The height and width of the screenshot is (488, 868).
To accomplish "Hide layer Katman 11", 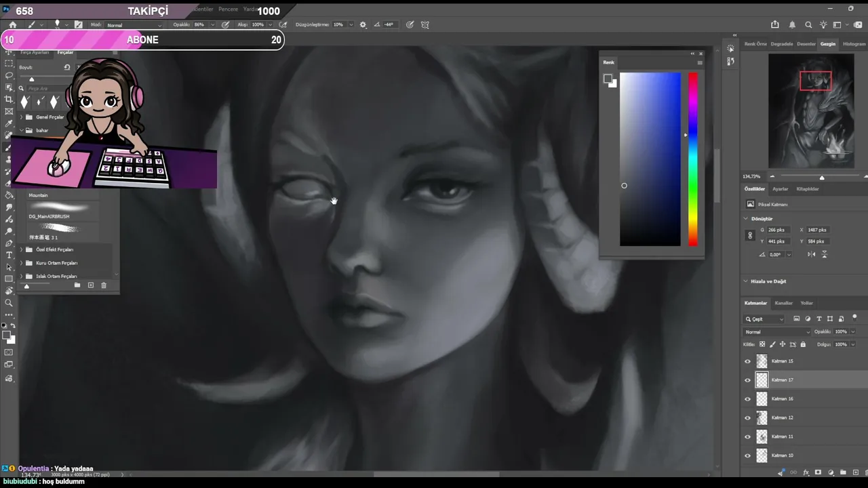I will coord(748,437).
